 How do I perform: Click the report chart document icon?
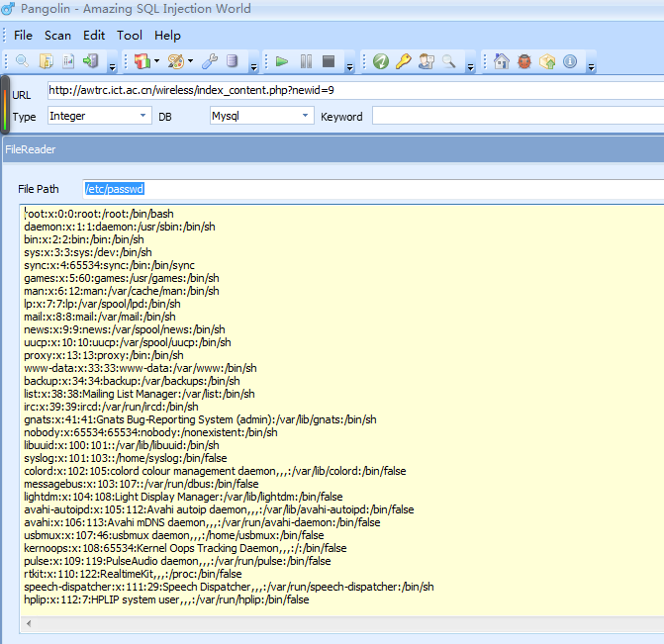point(68,61)
